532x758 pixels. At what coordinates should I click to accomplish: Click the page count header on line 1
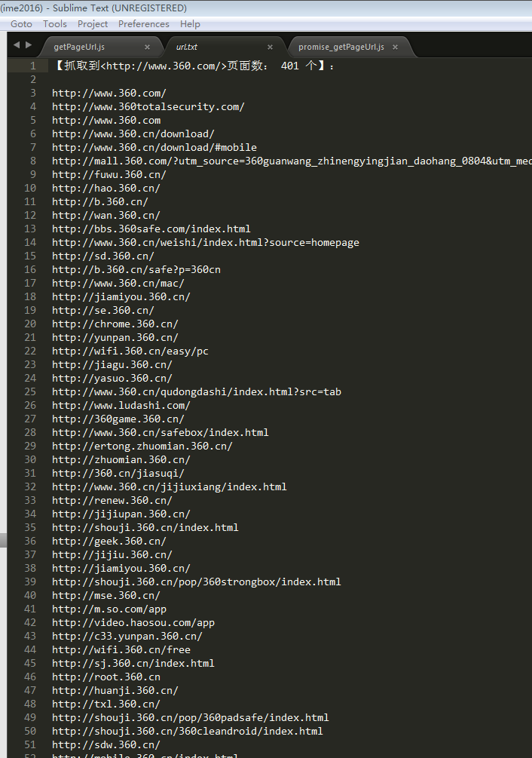194,66
